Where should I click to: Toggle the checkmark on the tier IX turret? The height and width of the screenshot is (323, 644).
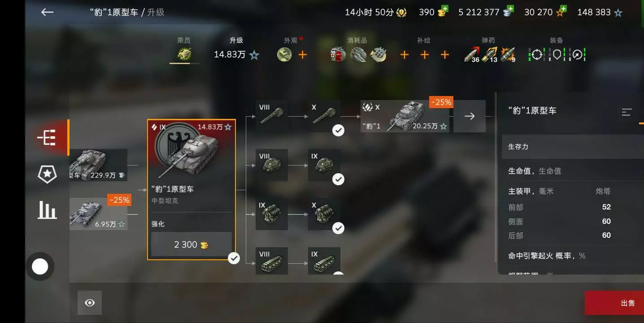[339, 179]
